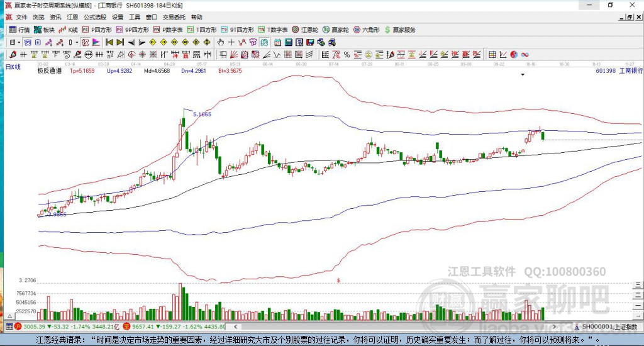The width and height of the screenshot is (644, 346).
Task: Open the calculator icon
Action: (x=288, y=42)
